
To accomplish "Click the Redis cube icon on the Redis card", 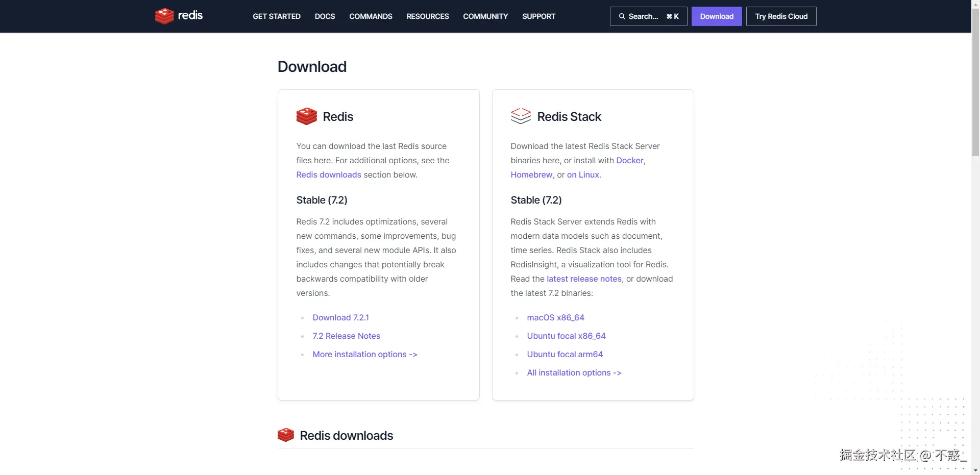I will click(x=306, y=116).
